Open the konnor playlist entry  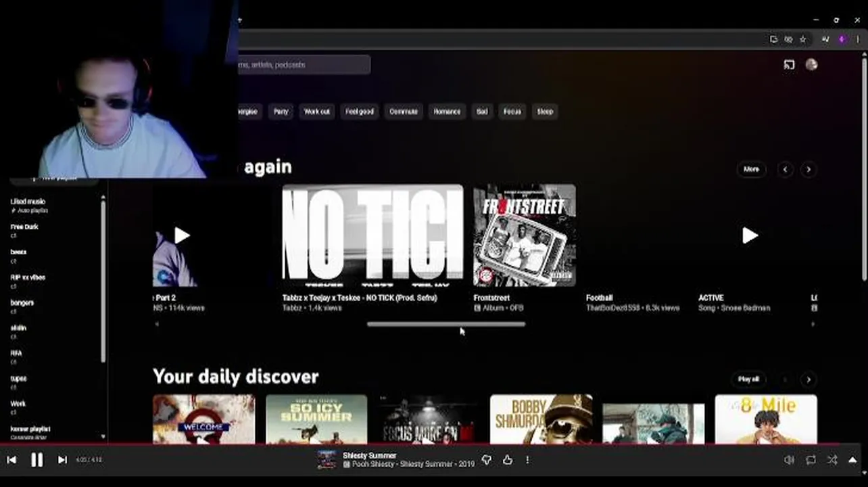(54, 432)
